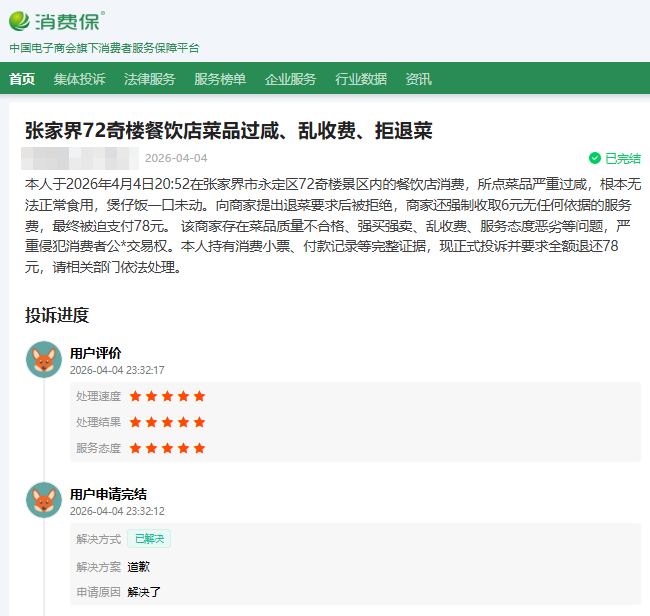Click the fifth star of 处理速度
The image size is (650, 616).
coord(199,396)
